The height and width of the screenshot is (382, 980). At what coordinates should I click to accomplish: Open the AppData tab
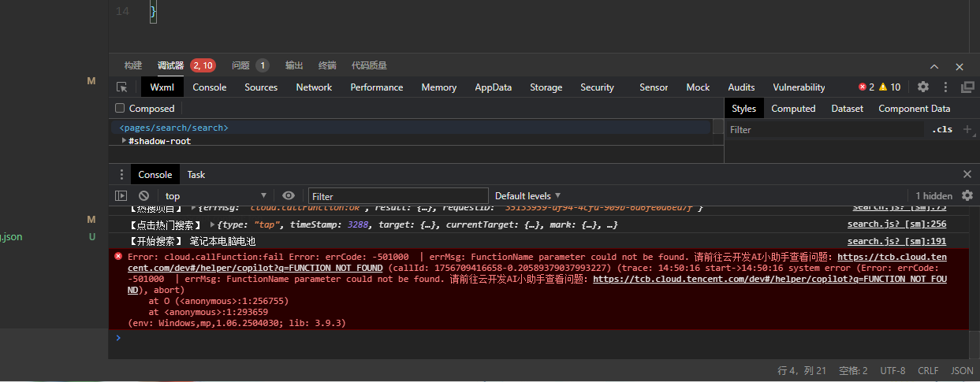tap(494, 87)
